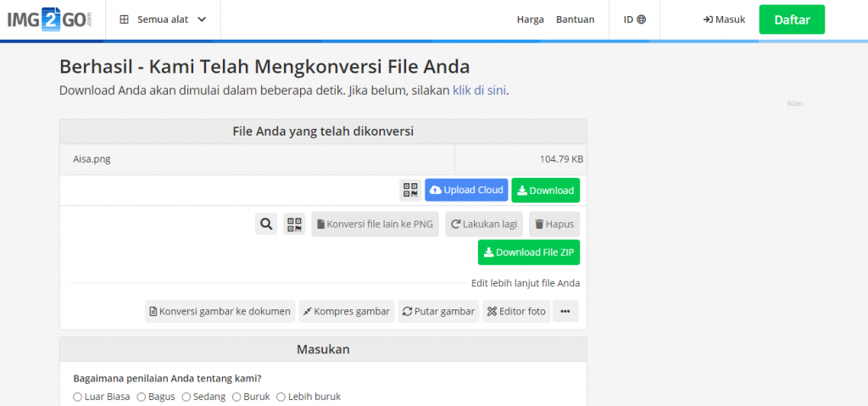
Task: Open Editor foto tool
Action: pos(515,311)
